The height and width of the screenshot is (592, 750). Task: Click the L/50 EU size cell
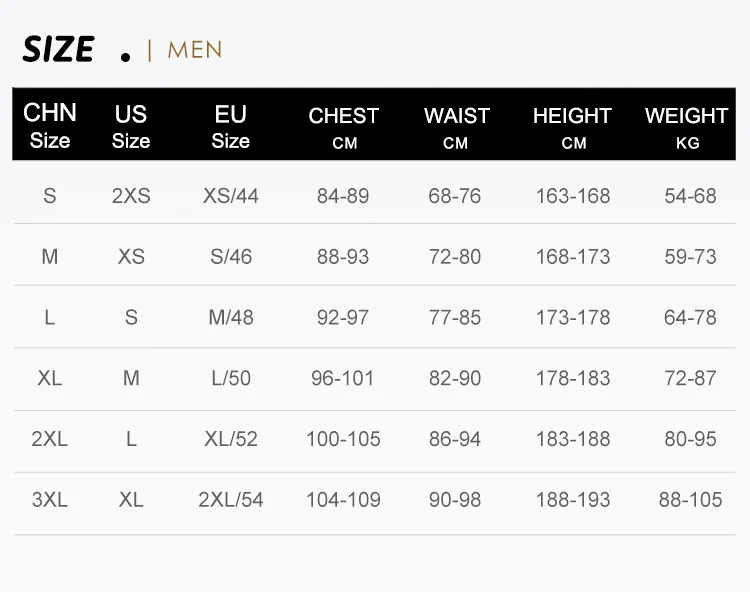point(231,379)
